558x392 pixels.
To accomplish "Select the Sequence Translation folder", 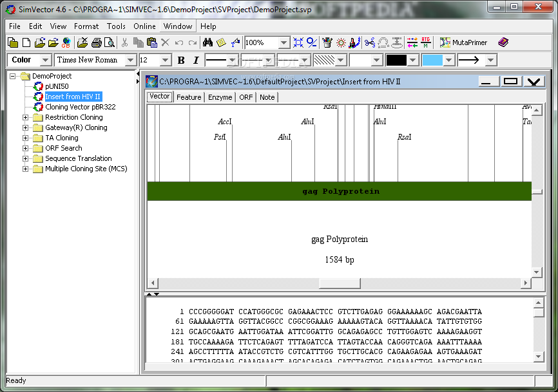I will [x=79, y=158].
